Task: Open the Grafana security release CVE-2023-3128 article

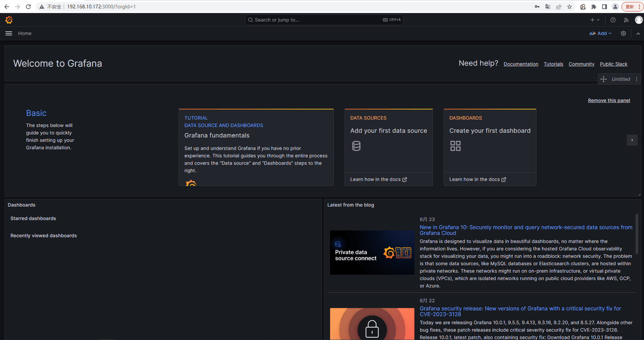Action: [520, 311]
